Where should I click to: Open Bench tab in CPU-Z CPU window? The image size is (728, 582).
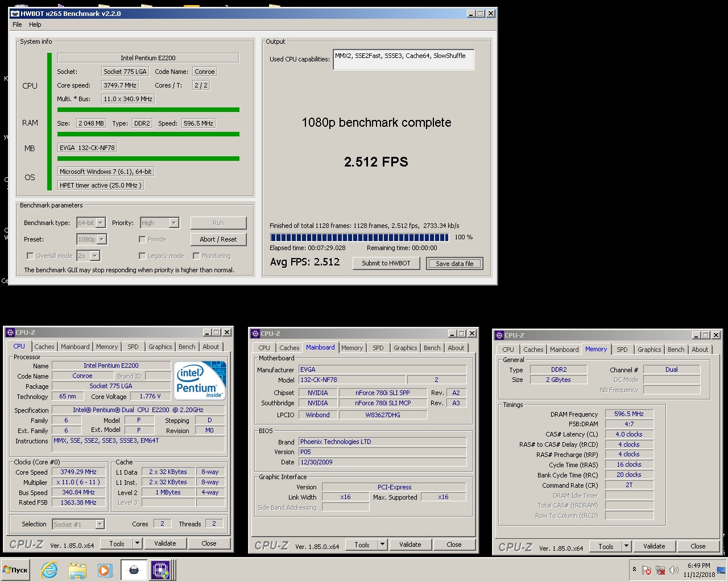187,347
